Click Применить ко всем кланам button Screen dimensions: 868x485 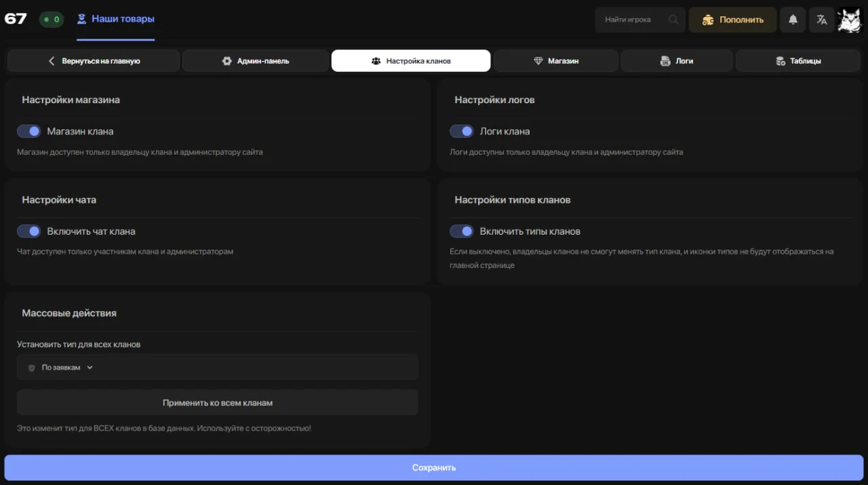(x=218, y=402)
